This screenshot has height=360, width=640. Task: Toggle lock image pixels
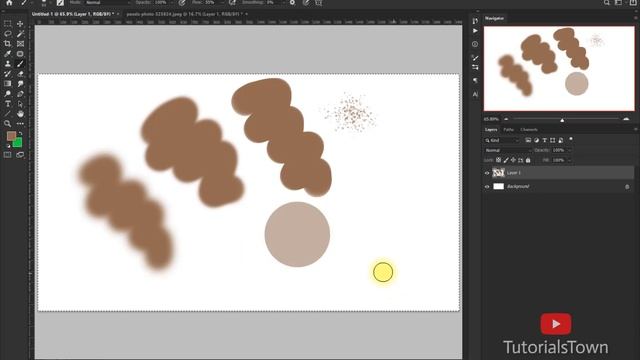506,160
